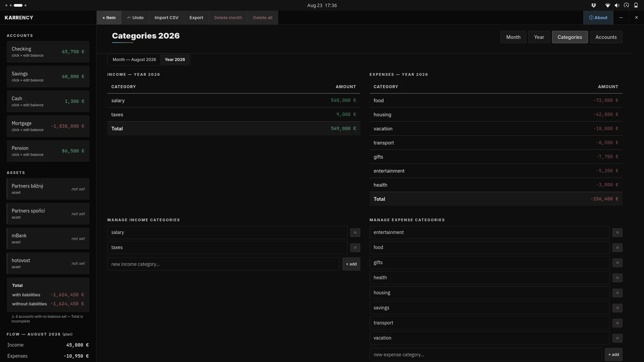This screenshot has width=644, height=362.
Task: Switch to the Accounts view
Action: point(606,37)
